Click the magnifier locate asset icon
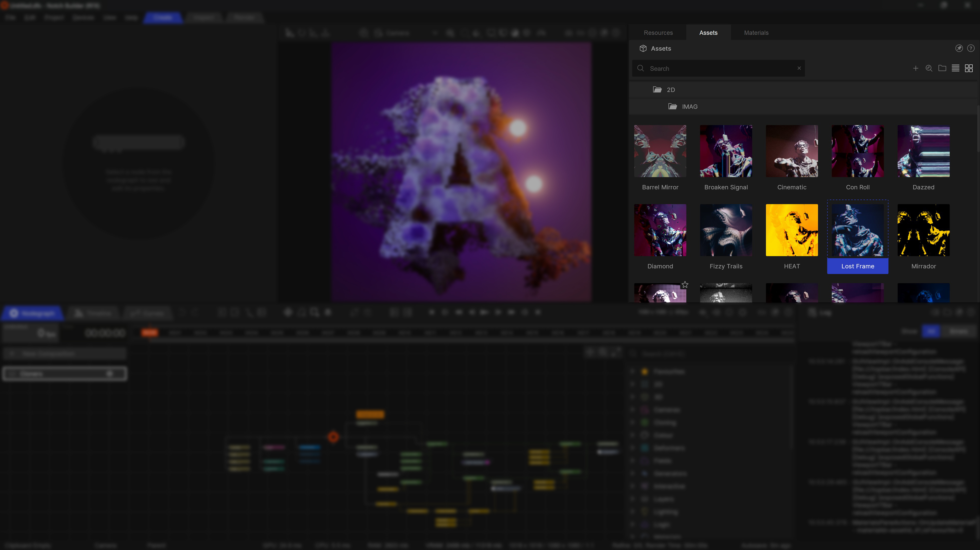Screen dimensions: 980x550 pos(929,68)
